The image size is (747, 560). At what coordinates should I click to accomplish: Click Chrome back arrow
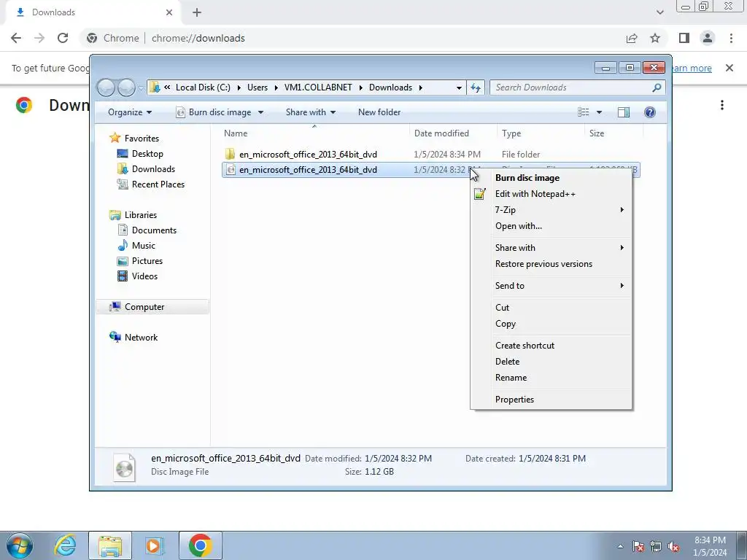point(16,38)
